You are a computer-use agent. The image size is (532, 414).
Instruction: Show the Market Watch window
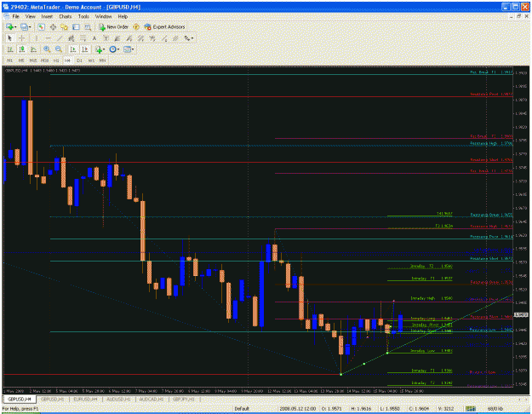[41, 26]
